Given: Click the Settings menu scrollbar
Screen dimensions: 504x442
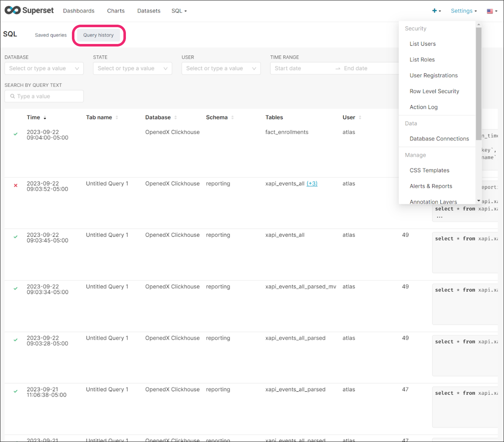Looking at the screenshot, I should click(x=479, y=84).
